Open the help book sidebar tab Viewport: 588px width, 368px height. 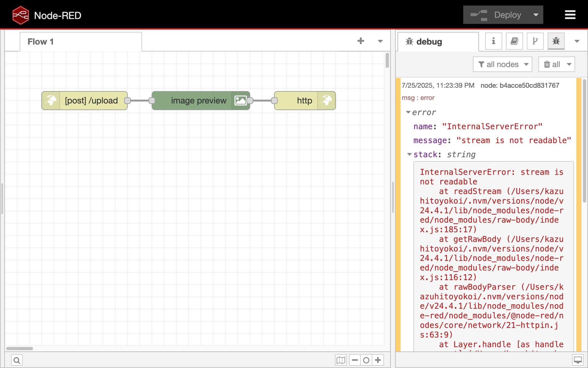coord(514,41)
